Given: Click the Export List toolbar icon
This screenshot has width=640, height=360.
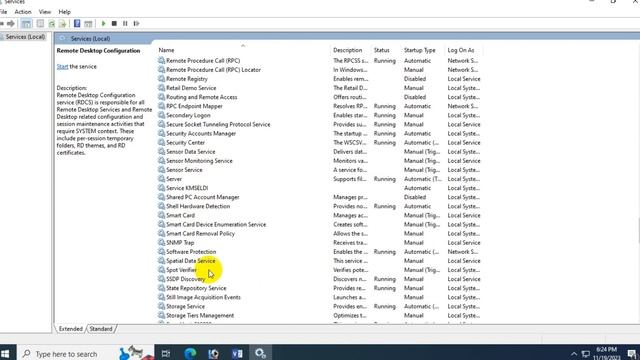Looking at the screenshot, I should pos(62,24).
